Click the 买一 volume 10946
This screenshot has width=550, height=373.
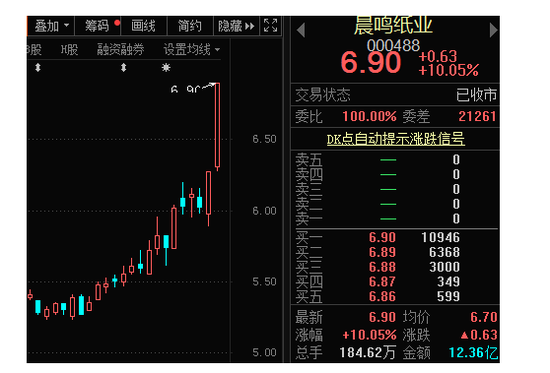441,238
